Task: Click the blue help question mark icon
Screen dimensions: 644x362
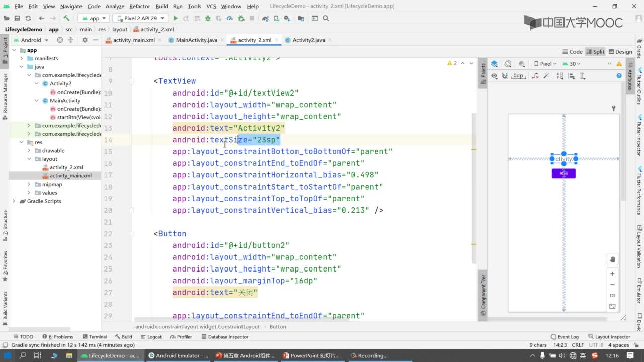Action: (x=619, y=76)
